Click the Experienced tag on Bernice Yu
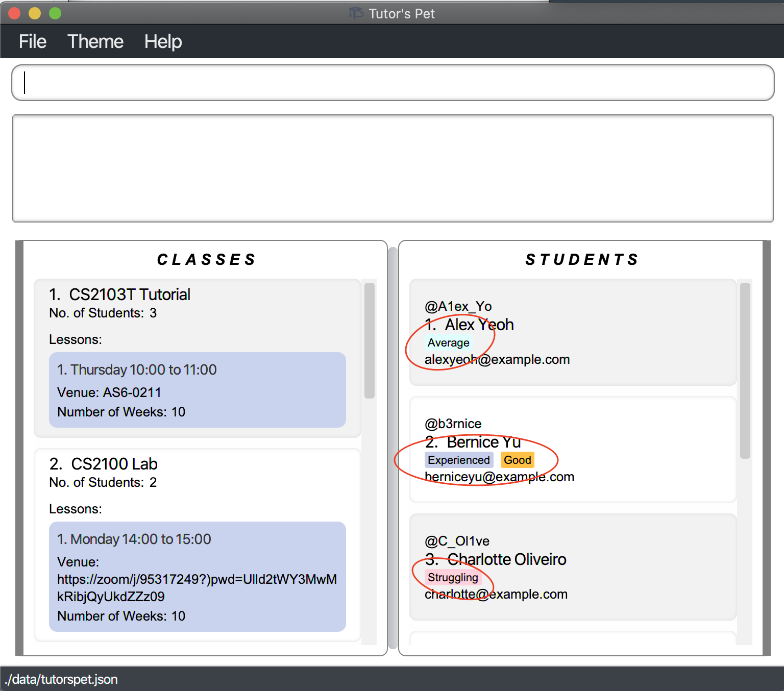 (x=459, y=460)
